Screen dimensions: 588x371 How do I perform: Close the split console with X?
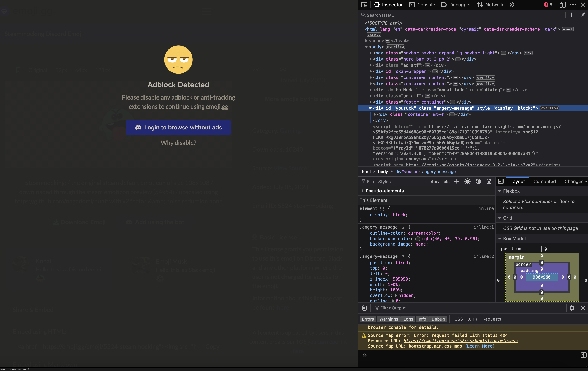[583, 308]
